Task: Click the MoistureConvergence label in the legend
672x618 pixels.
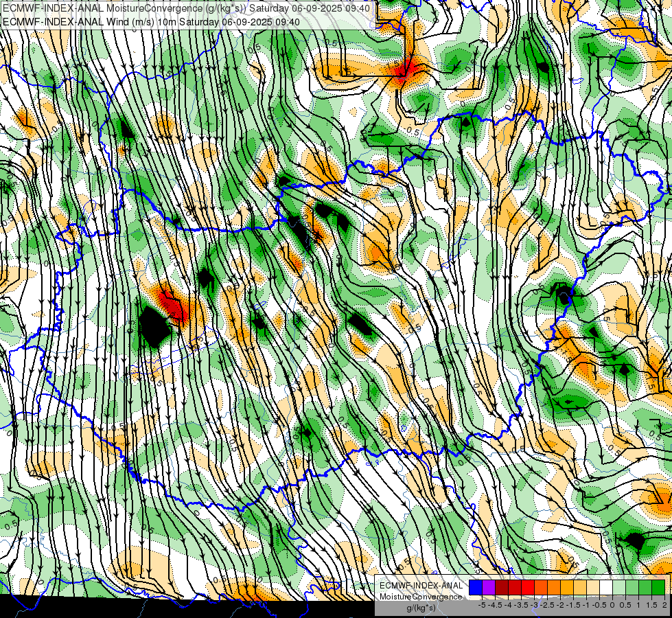Action: [421, 597]
